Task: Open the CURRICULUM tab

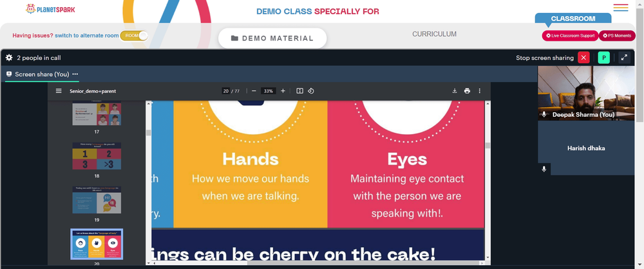Action: (434, 34)
